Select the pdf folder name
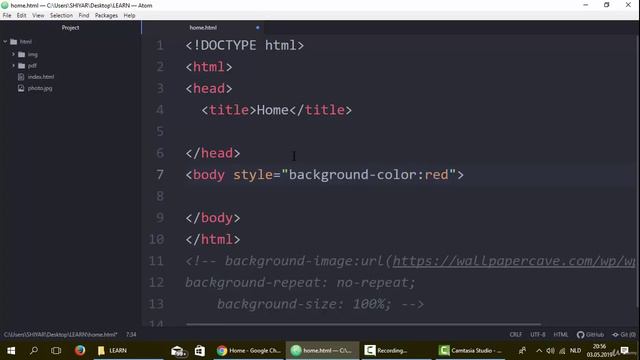Viewport: 640px width, 360px height. [x=32, y=66]
